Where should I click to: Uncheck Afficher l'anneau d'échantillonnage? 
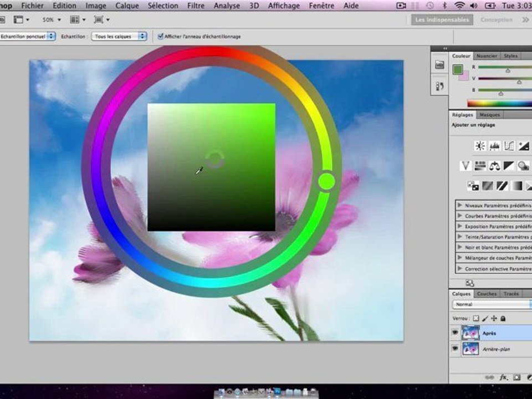pos(161,37)
